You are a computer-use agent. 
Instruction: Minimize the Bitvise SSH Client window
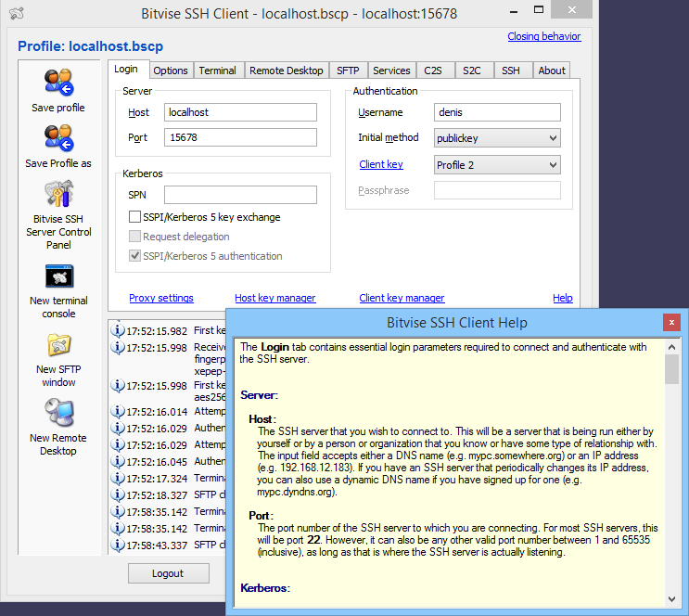[513, 11]
